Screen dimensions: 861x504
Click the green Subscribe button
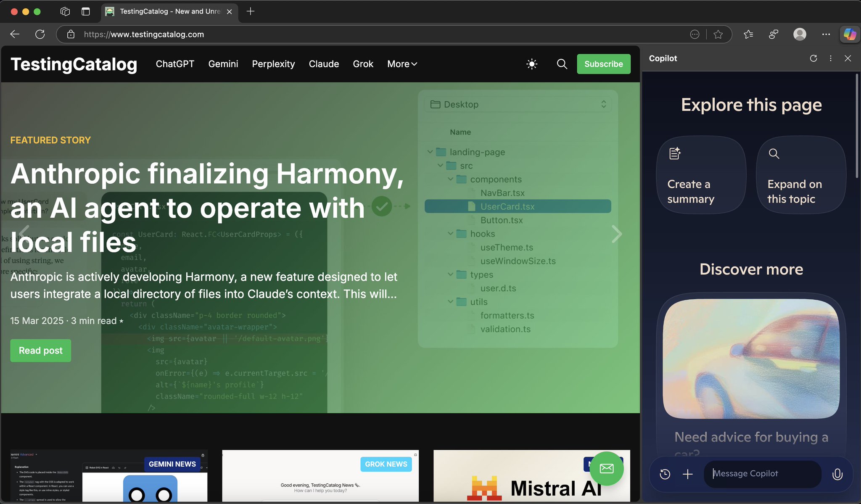click(604, 64)
